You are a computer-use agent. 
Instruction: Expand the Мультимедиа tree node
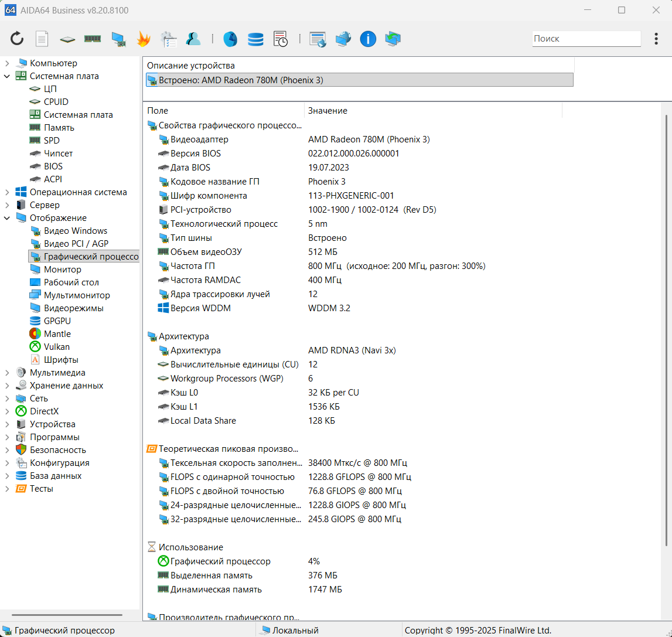pyautogui.click(x=7, y=373)
